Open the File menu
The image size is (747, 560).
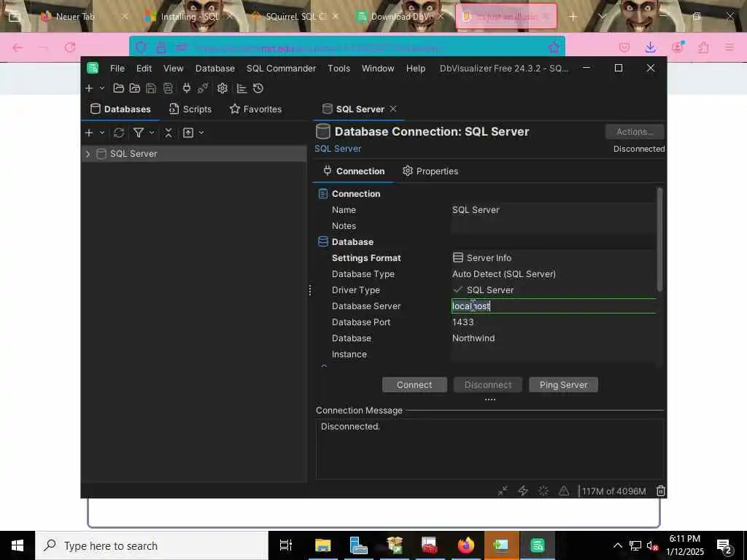(x=117, y=69)
